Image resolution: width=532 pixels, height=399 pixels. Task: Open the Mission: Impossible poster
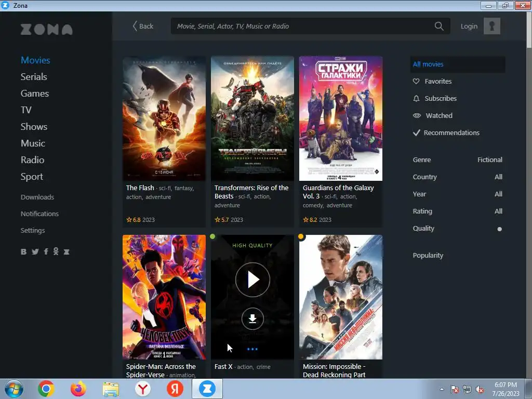(341, 297)
